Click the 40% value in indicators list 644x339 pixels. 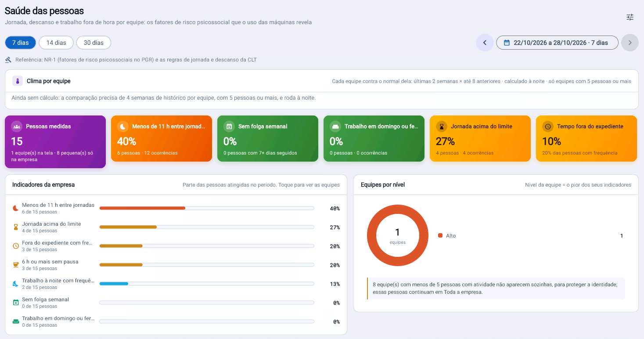tap(335, 209)
